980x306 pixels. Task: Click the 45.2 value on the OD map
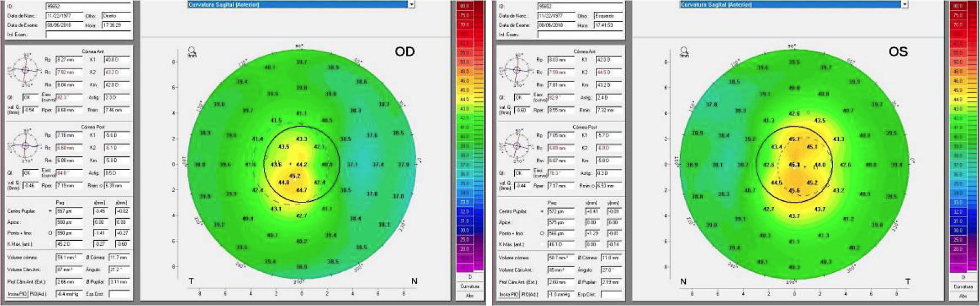(294, 176)
